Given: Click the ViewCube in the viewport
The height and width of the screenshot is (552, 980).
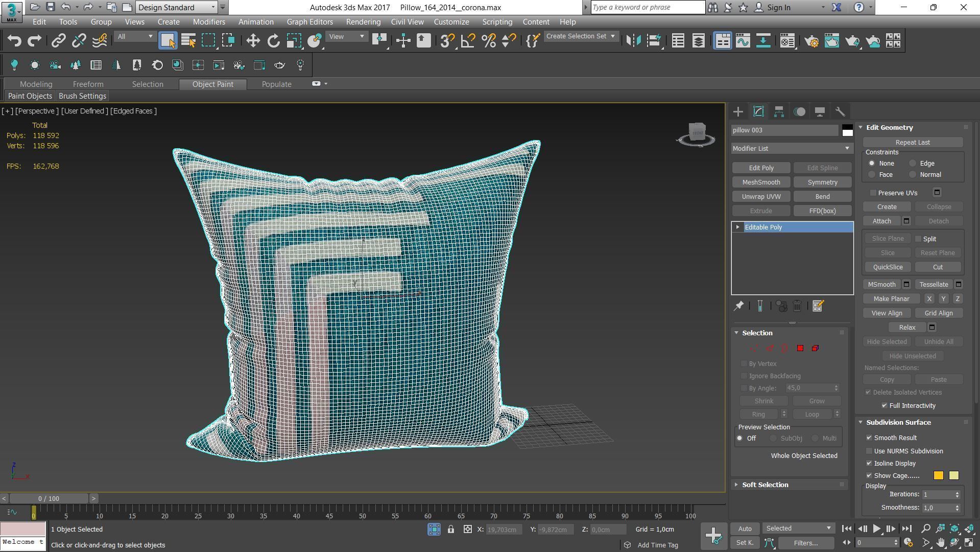Looking at the screenshot, I should 697,133.
